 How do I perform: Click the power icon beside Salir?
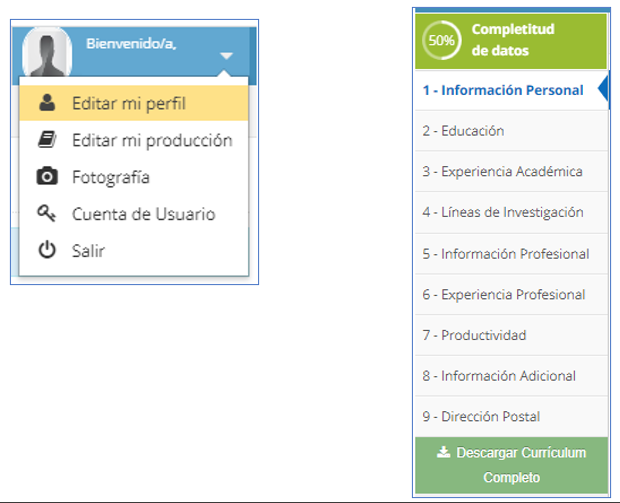(47, 250)
